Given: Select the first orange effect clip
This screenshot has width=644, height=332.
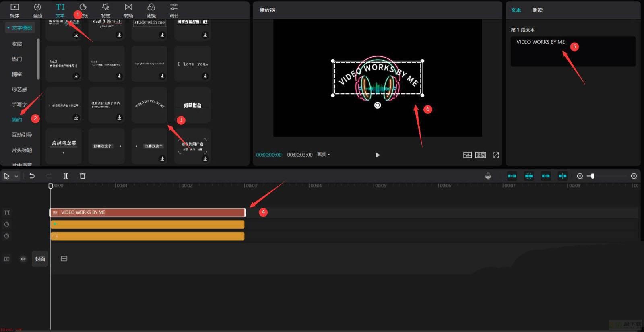Looking at the screenshot, I should pyautogui.click(x=147, y=224).
